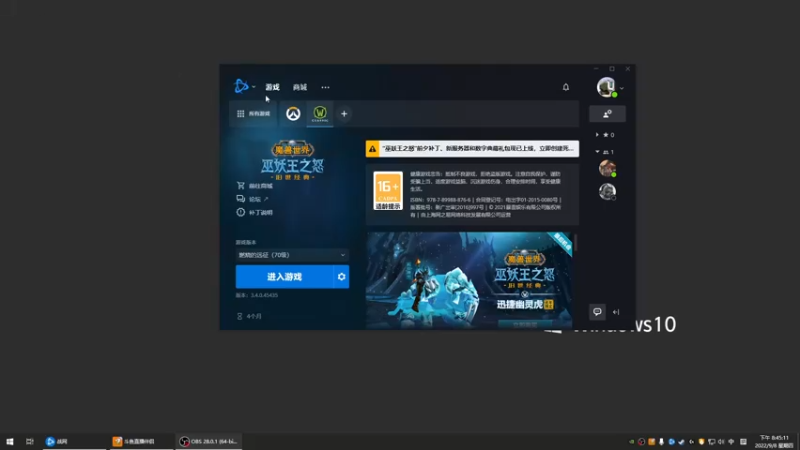
Task: Collapse the friends sidebar arrow
Action: 616,312
